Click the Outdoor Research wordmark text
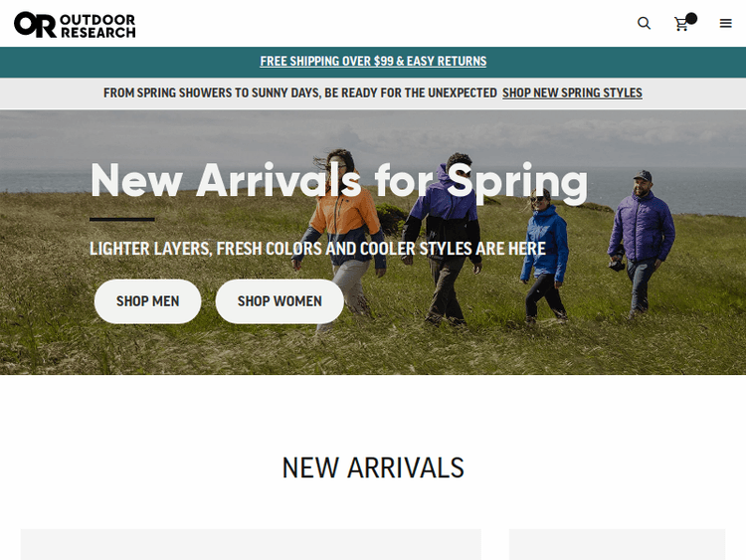 click(98, 26)
